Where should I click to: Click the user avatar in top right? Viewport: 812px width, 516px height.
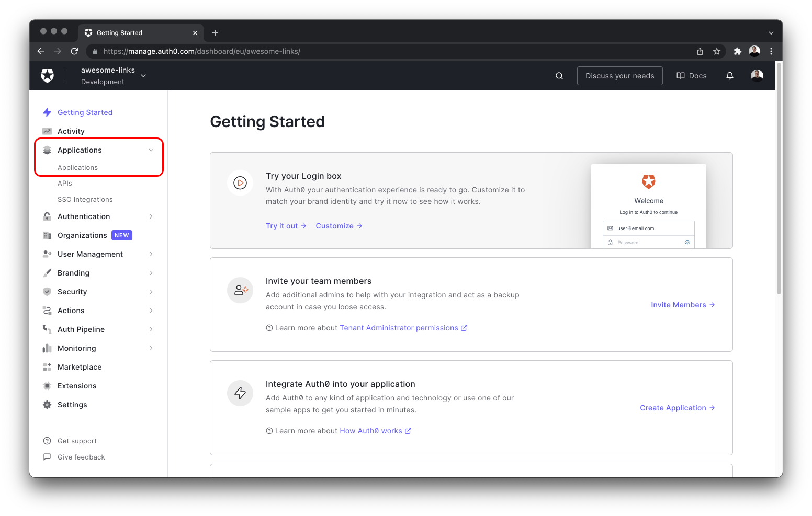[757, 75]
